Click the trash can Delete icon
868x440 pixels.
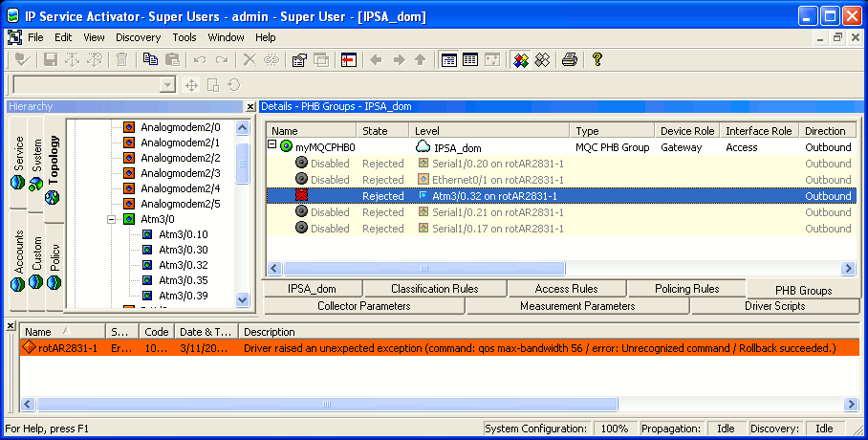click(122, 60)
